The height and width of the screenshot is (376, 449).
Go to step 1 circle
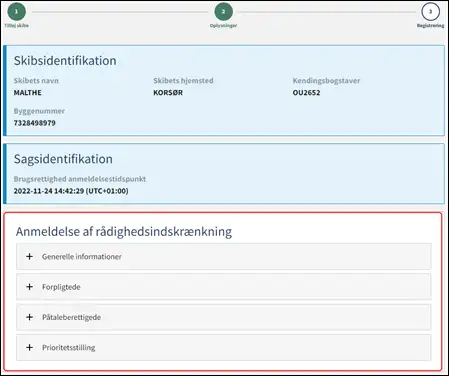16,12
